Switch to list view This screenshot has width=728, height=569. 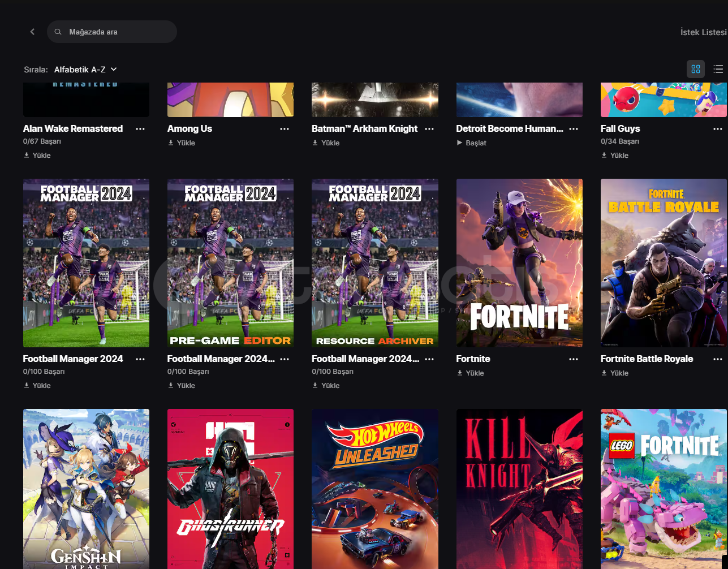(718, 69)
